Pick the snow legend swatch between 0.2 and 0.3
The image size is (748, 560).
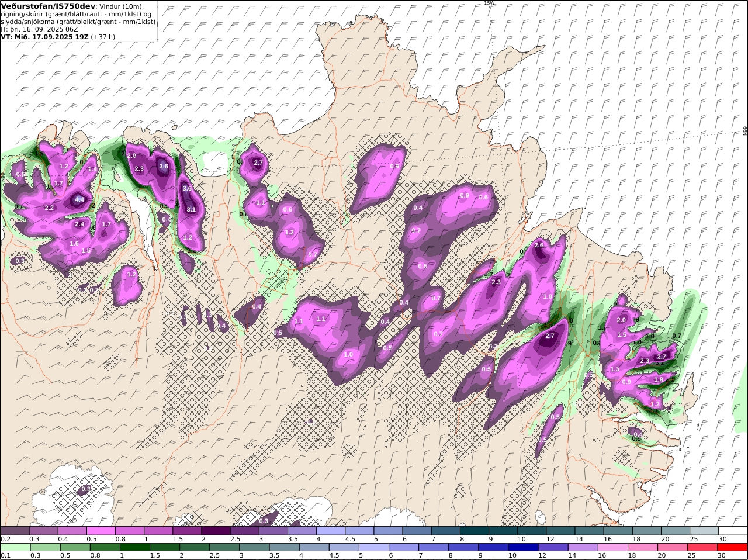tap(15, 531)
